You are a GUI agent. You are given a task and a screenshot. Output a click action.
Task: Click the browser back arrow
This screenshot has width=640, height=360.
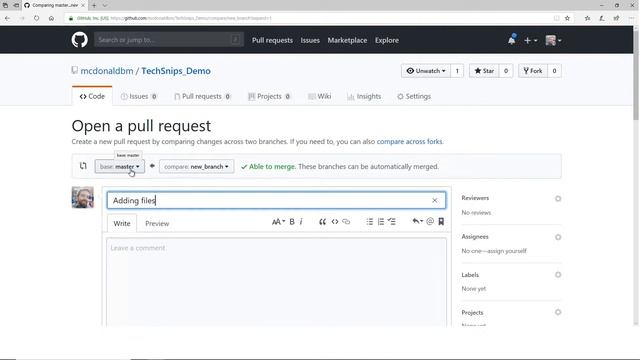pos(7,18)
